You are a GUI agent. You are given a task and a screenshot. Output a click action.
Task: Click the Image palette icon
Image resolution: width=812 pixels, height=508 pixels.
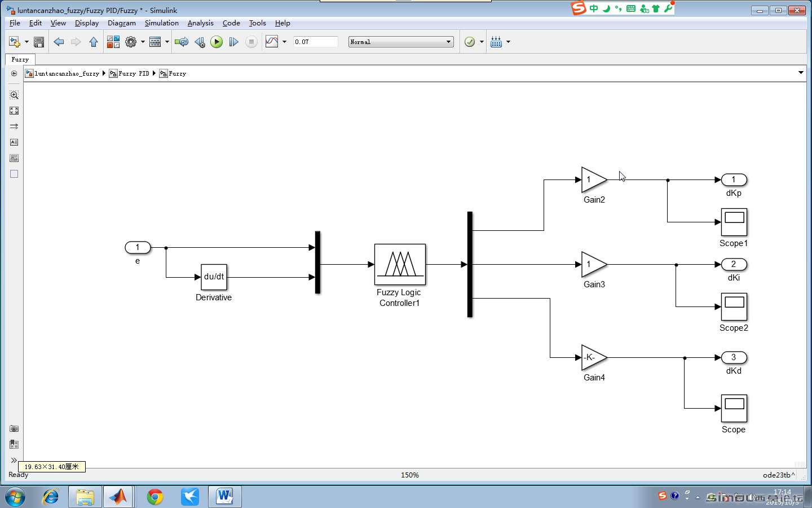(x=14, y=158)
